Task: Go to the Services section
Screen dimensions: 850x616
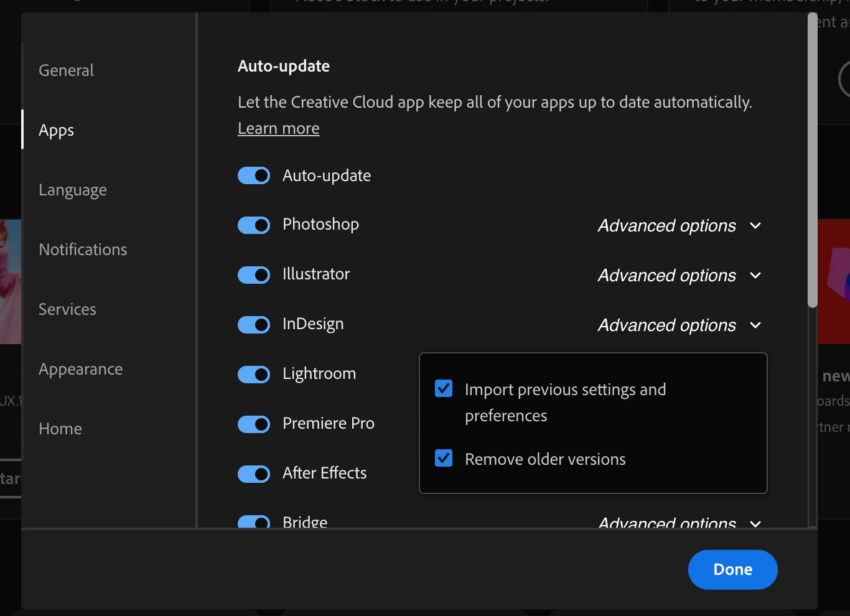Action: pyautogui.click(x=67, y=309)
